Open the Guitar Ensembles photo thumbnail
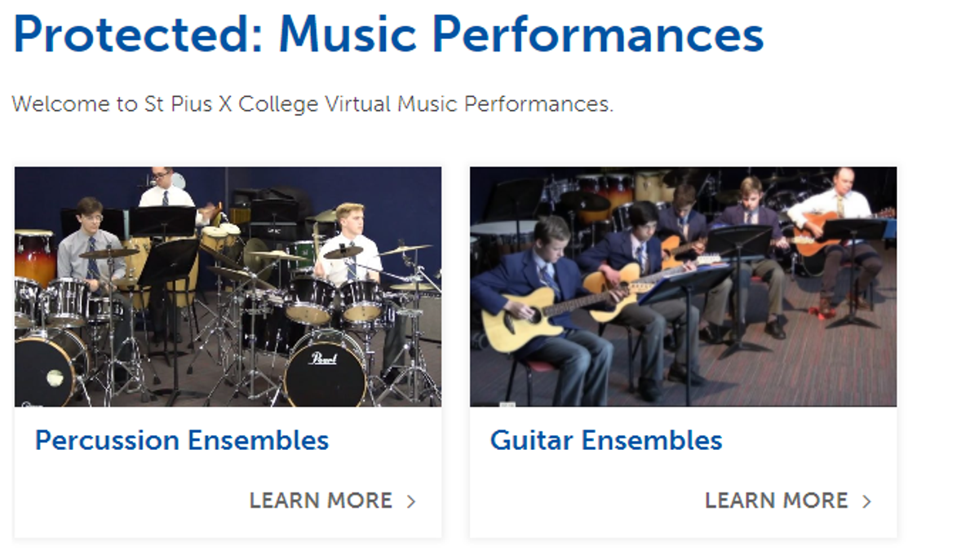Image resolution: width=979 pixels, height=560 pixels. point(683,287)
